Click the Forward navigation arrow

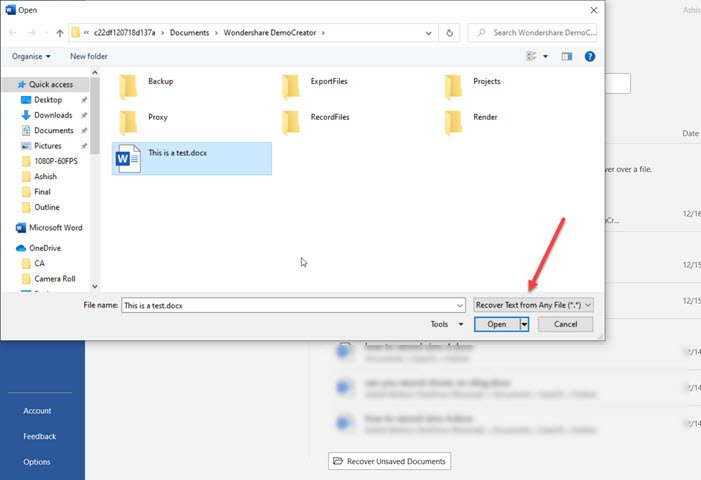click(x=31, y=33)
